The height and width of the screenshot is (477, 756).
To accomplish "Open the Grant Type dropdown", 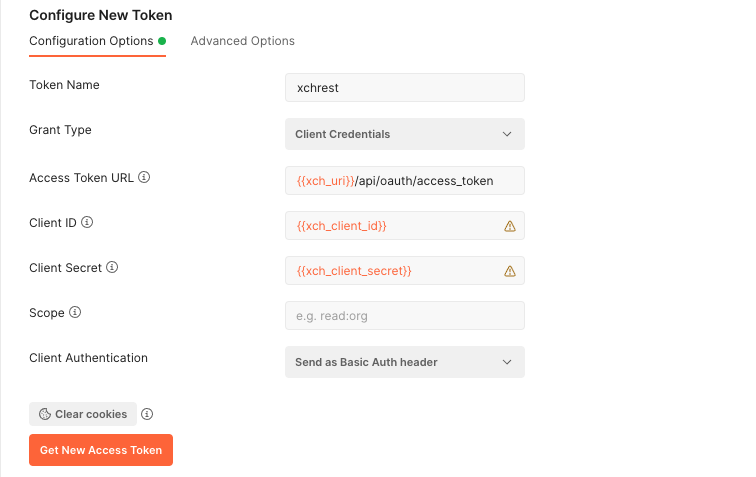I will (x=404, y=134).
